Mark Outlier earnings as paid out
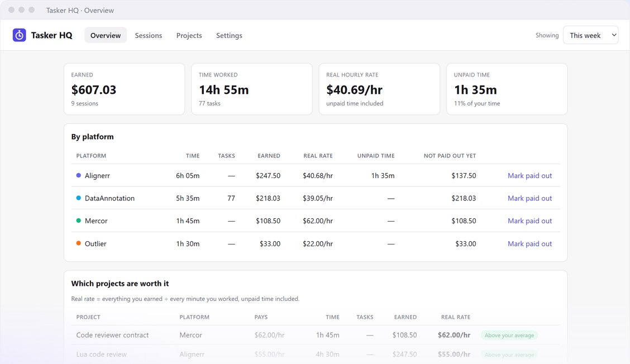630x364 pixels. (x=529, y=243)
